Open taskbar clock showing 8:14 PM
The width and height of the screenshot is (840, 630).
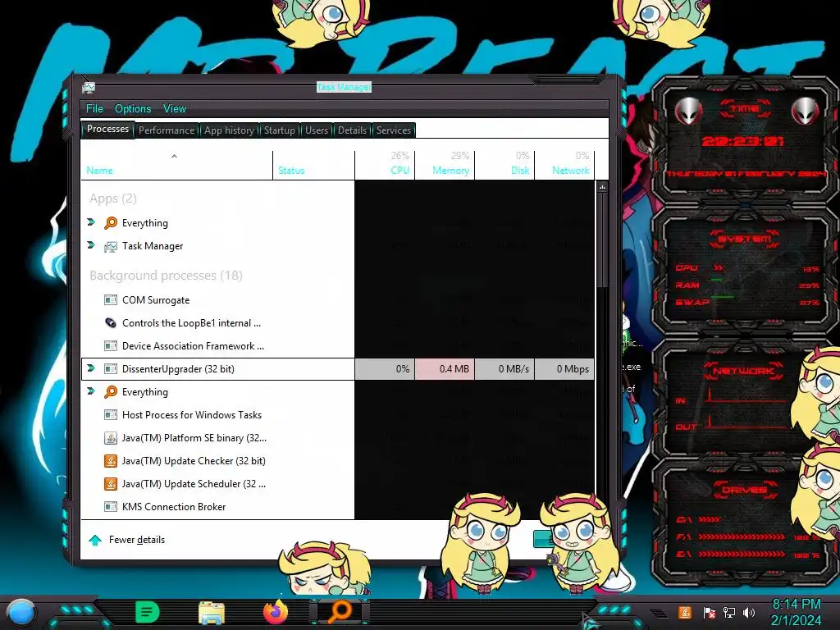tap(796, 612)
